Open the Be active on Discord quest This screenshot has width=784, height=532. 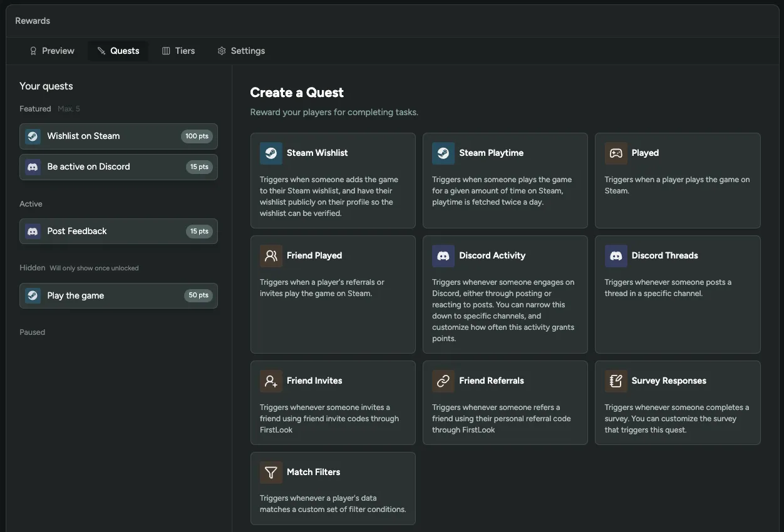click(100, 166)
